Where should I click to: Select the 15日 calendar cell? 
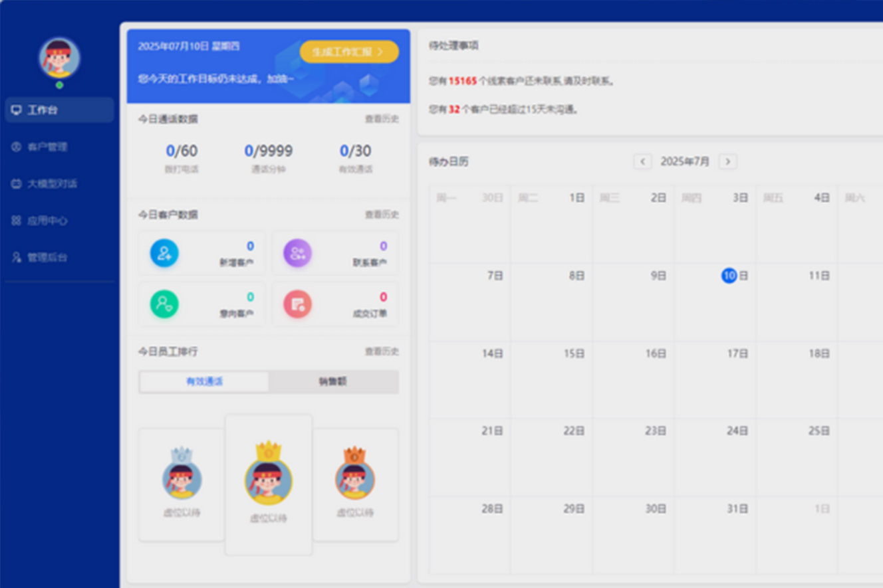[551, 380]
